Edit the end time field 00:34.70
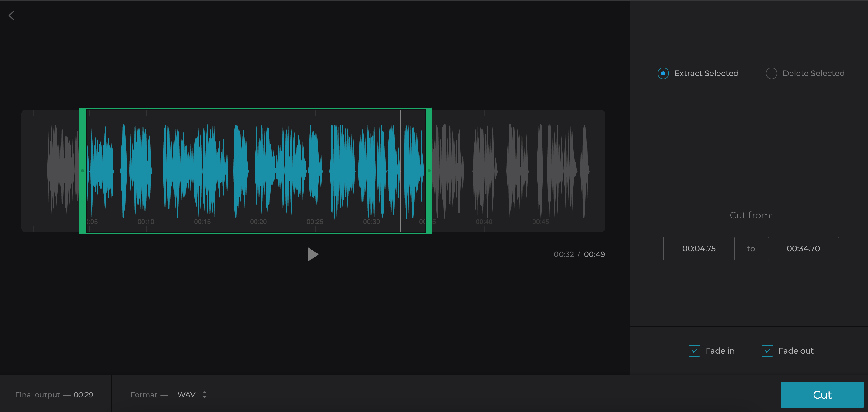The height and width of the screenshot is (412, 868). point(803,249)
